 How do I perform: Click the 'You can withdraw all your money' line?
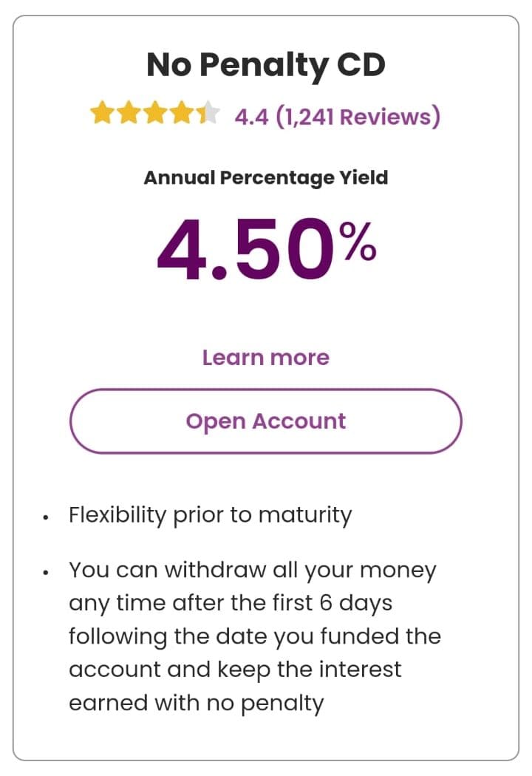coord(252,571)
